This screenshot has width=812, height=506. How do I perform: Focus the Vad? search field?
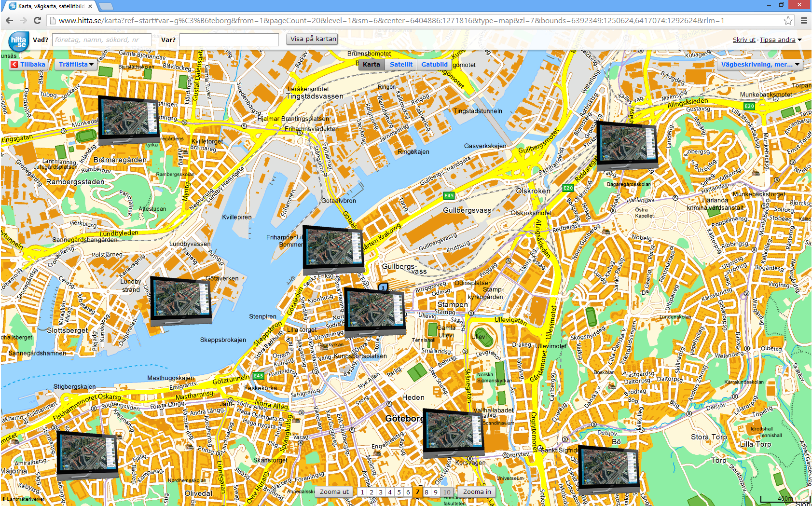(101, 40)
